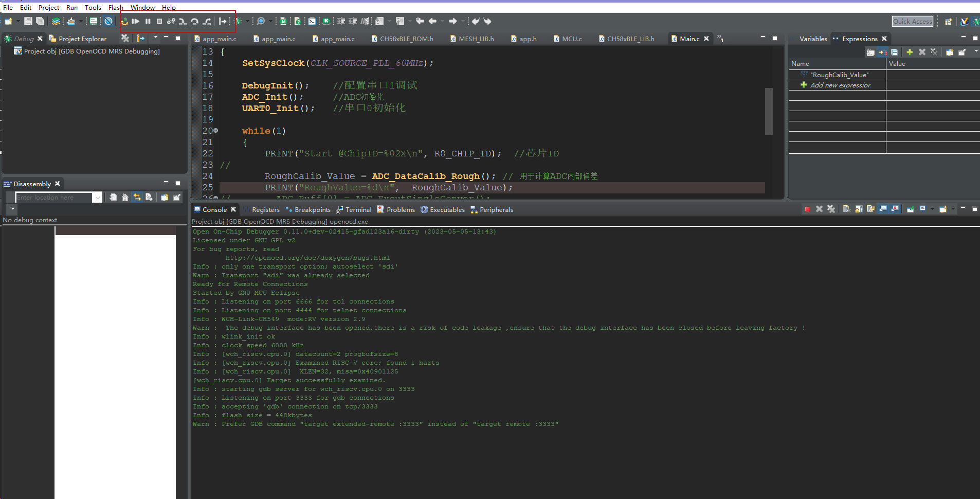Open the Flash menu
Screen dimensions: 980x499
tap(116, 7)
